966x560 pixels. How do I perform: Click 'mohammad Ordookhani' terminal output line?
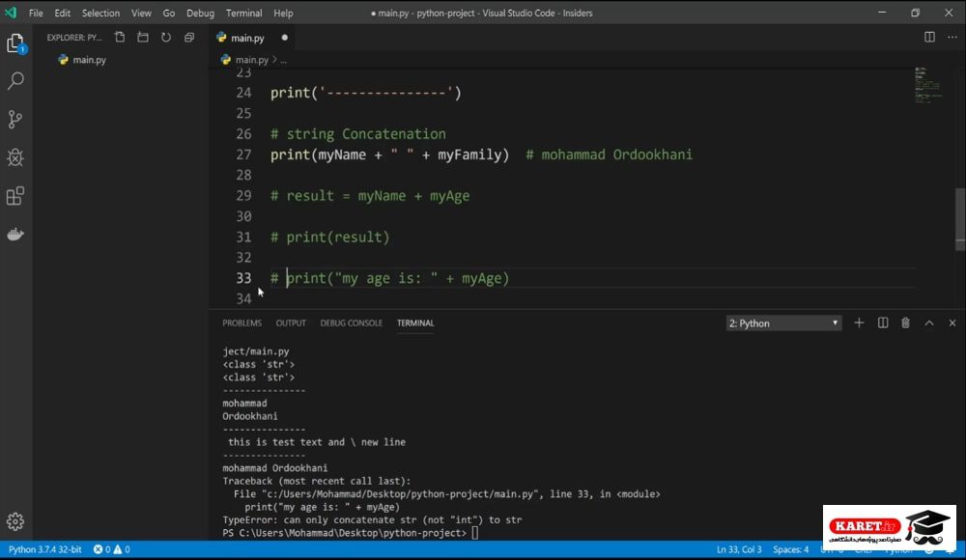click(274, 468)
